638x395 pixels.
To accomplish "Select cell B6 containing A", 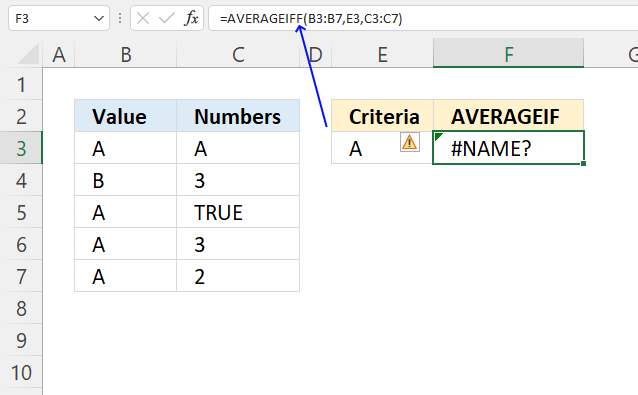I will pyautogui.click(x=126, y=244).
